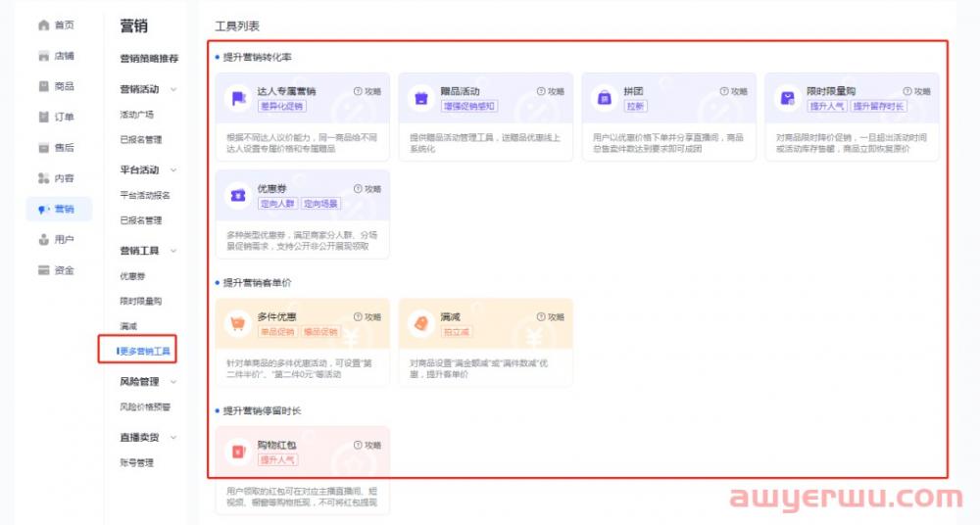Image resolution: width=980 pixels, height=525 pixels.
Task: Click the 提升营销停留时长 section heading
Action: (x=262, y=410)
